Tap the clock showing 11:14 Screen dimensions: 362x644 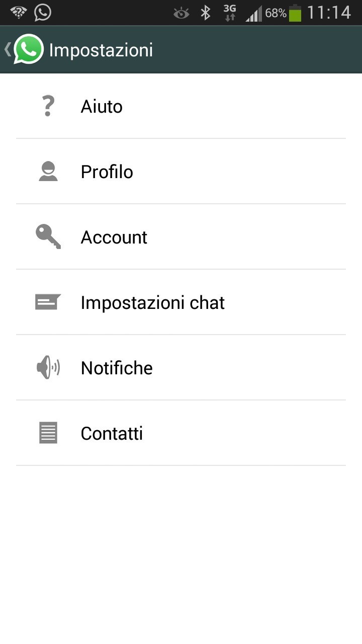click(329, 13)
